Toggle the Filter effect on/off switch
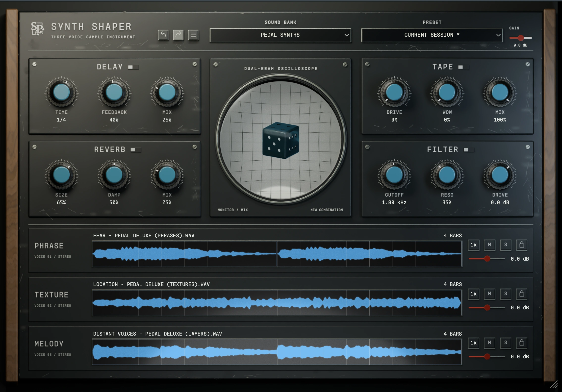The width and height of the screenshot is (562, 392). pos(469,150)
